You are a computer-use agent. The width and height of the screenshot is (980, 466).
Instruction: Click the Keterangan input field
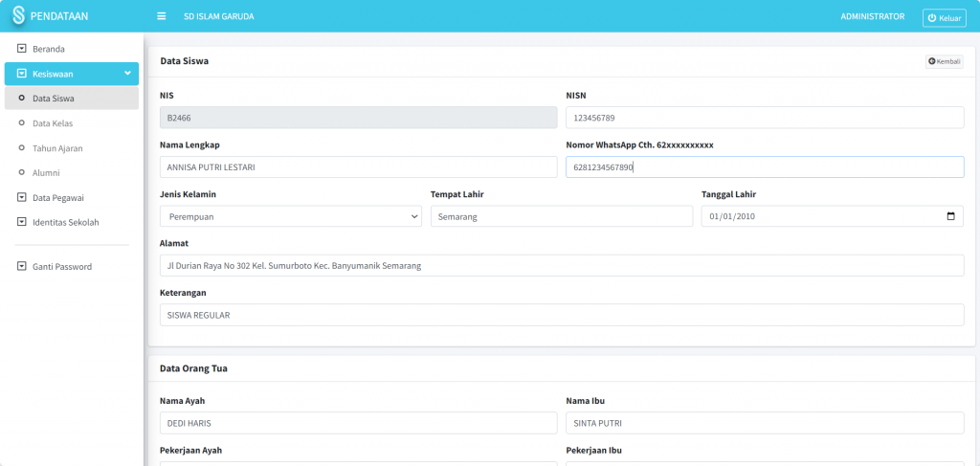tap(562, 315)
